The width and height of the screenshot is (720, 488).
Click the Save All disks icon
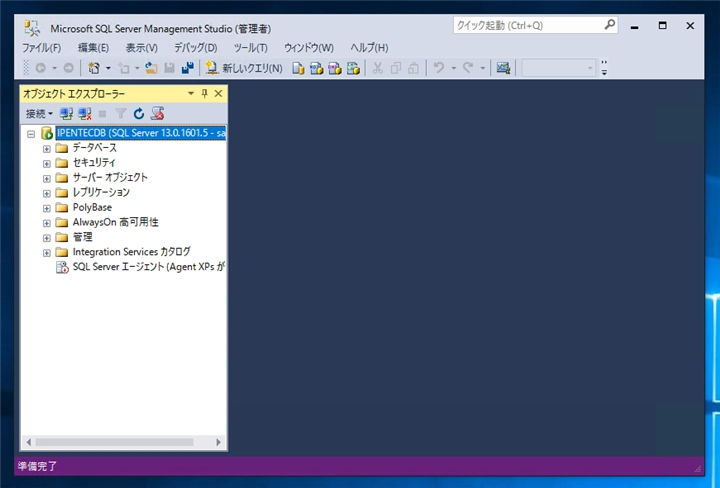pyautogui.click(x=188, y=68)
